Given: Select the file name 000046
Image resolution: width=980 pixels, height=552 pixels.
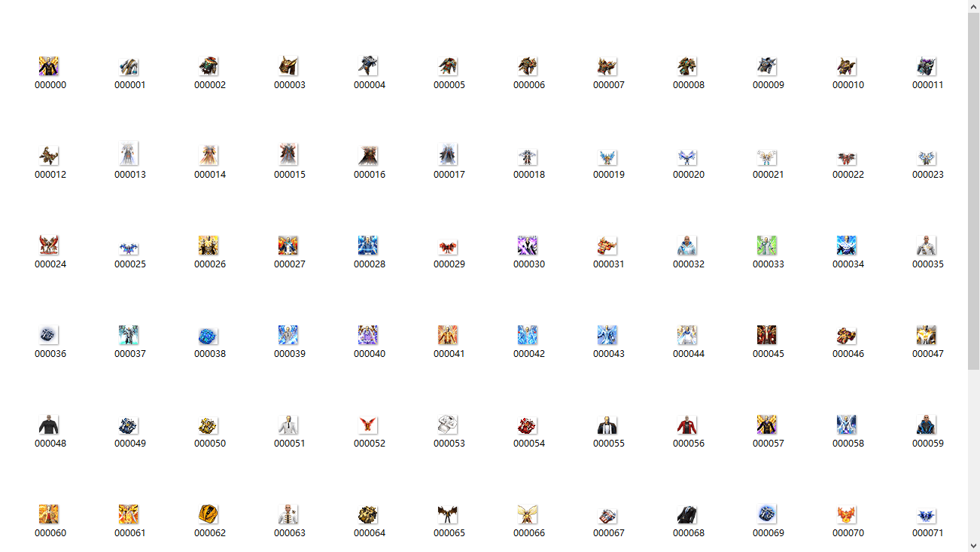Looking at the screenshot, I should 848,354.
